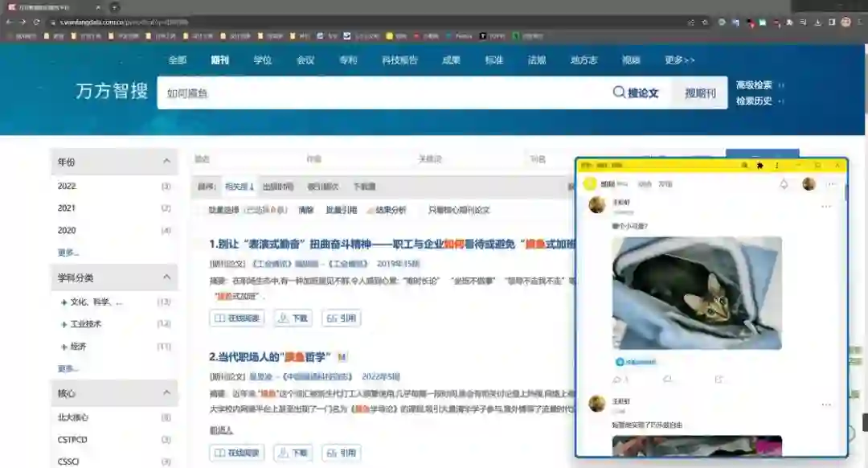Open 检索历史 search history link
Image resolution: width=868 pixels, height=468 pixels.
pos(753,101)
